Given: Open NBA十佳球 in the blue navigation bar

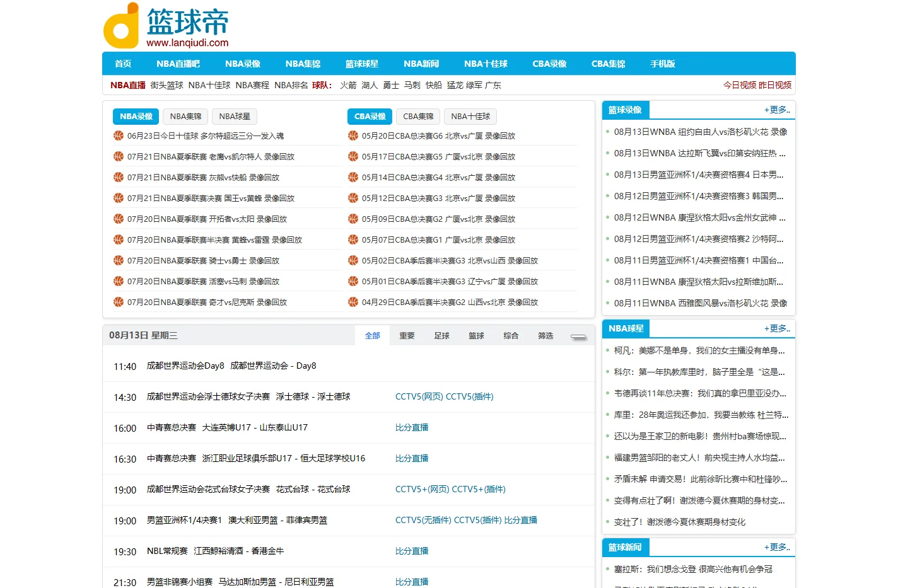Looking at the screenshot, I should tap(486, 64).
